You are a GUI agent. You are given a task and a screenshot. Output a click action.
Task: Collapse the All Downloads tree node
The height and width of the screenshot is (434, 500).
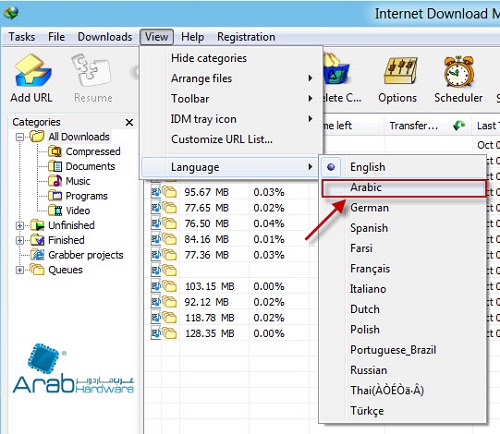pos(20,137)
